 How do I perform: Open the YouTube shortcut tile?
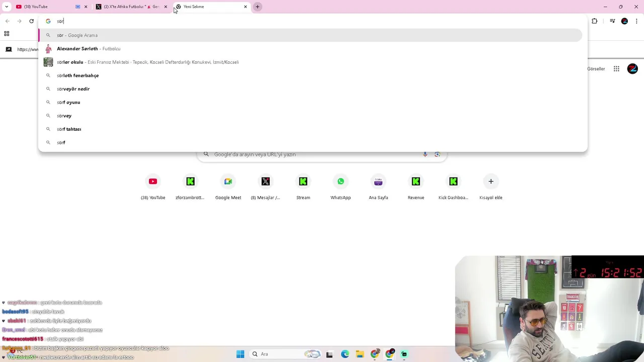153,187
